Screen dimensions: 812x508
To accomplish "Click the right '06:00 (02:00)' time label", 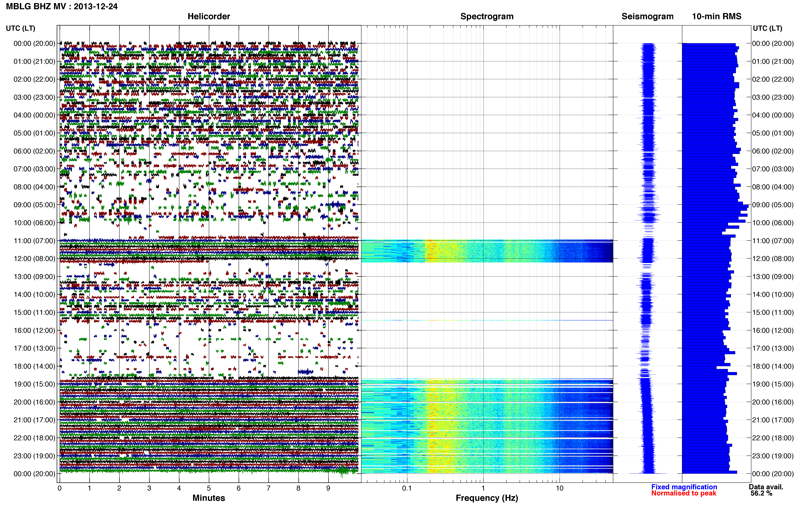I will point(773,151).
